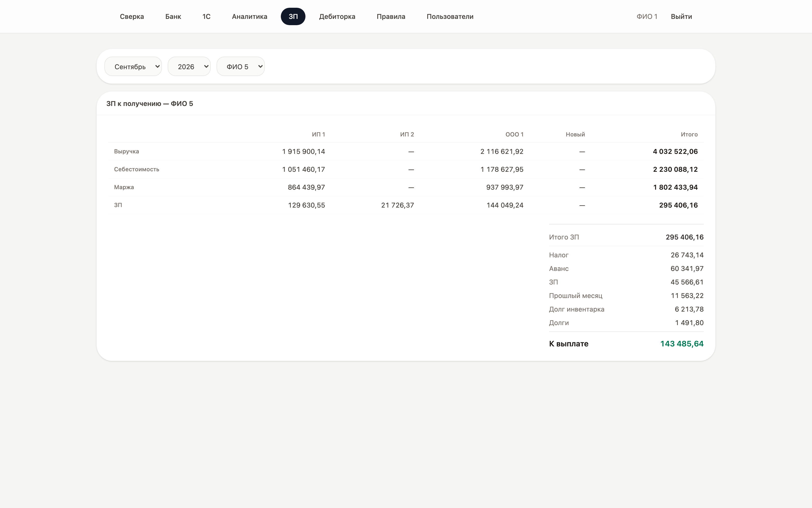Screen dimensions: 812x508
Task: Click the Итого column header
Action: 689,134
